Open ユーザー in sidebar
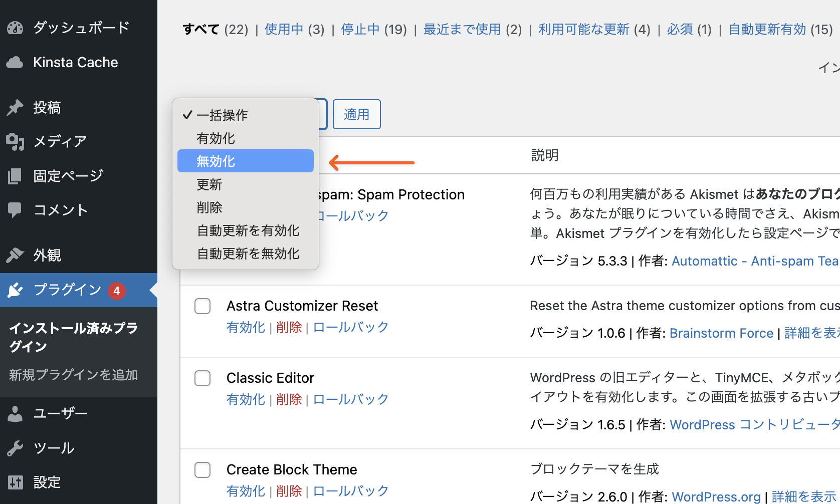This screenshot has width=840, height=504. [x=79, y=414]
